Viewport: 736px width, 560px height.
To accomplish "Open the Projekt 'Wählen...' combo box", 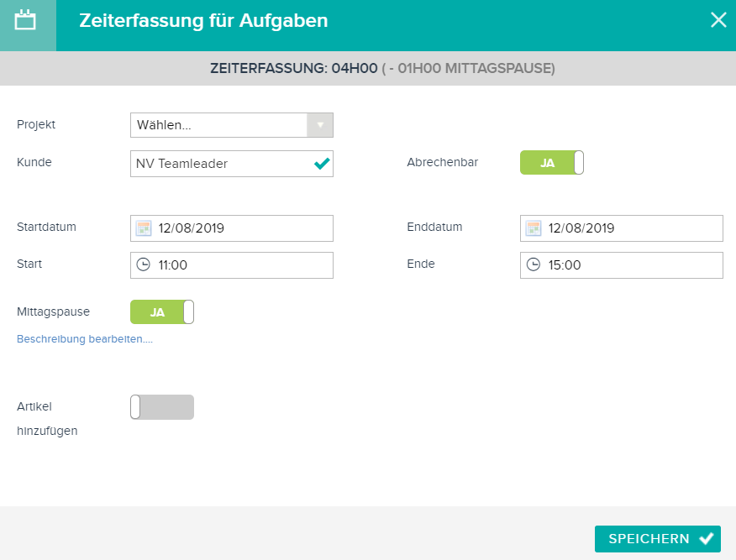I will click(x=232, y=125).
